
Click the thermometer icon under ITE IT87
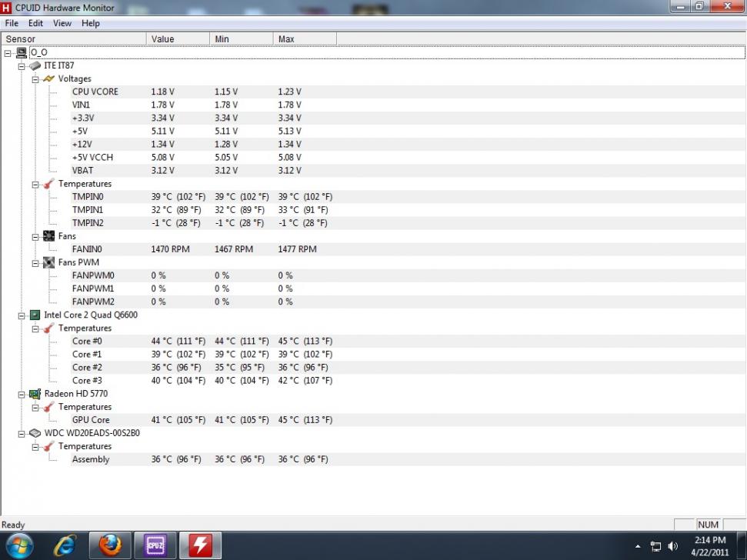(48, 184)
